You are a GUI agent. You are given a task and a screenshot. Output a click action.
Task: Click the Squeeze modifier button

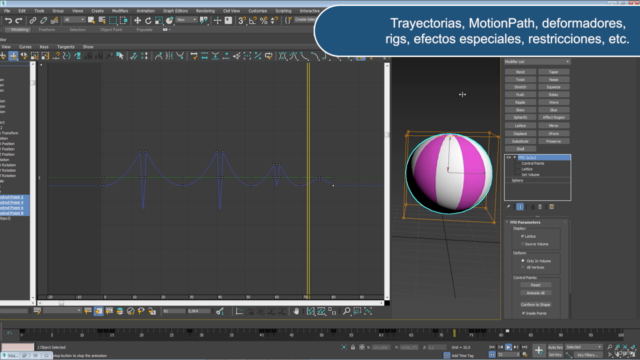point(553,87)
